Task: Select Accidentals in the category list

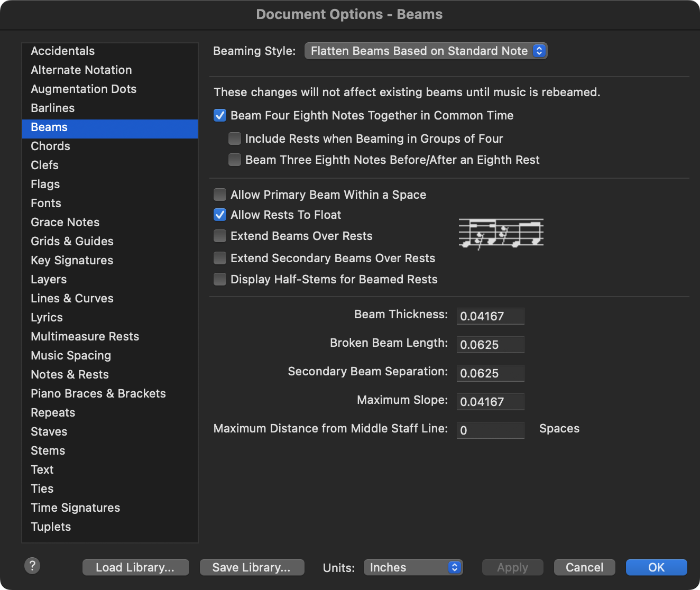Action: [x=63, y=51]
